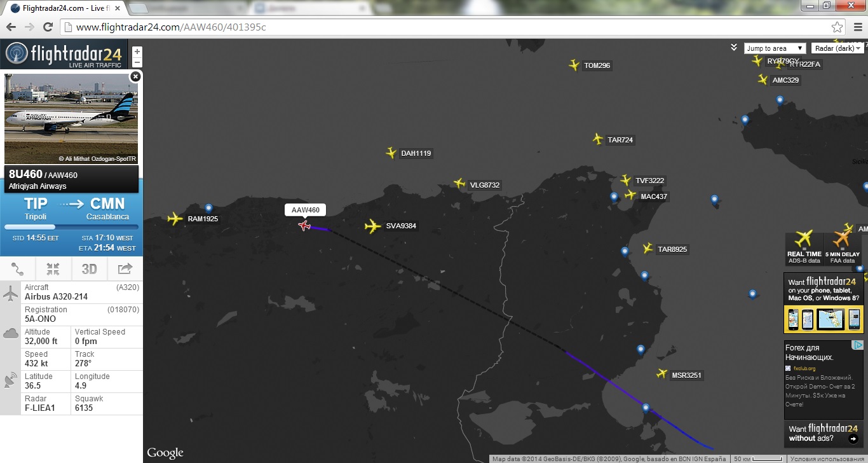Close the flight info panel
This screenshot has height=463, width=868.
point(135,76)
